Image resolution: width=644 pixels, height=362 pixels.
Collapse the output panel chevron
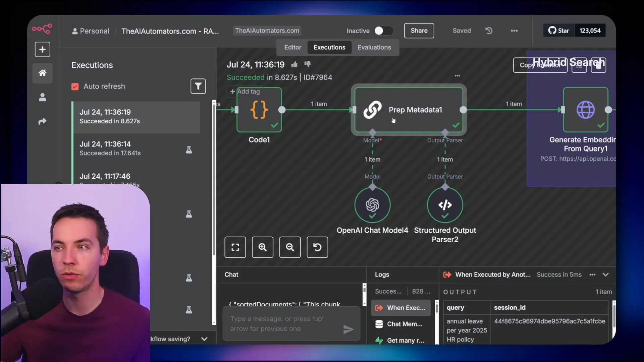(x=605, y=275)
